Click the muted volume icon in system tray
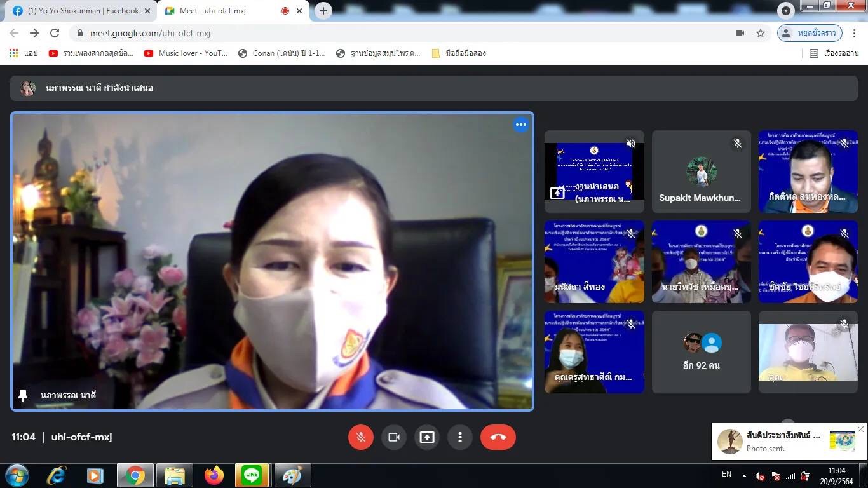The width and height of the screenshot is (868, 488). [x=760, y=475]
